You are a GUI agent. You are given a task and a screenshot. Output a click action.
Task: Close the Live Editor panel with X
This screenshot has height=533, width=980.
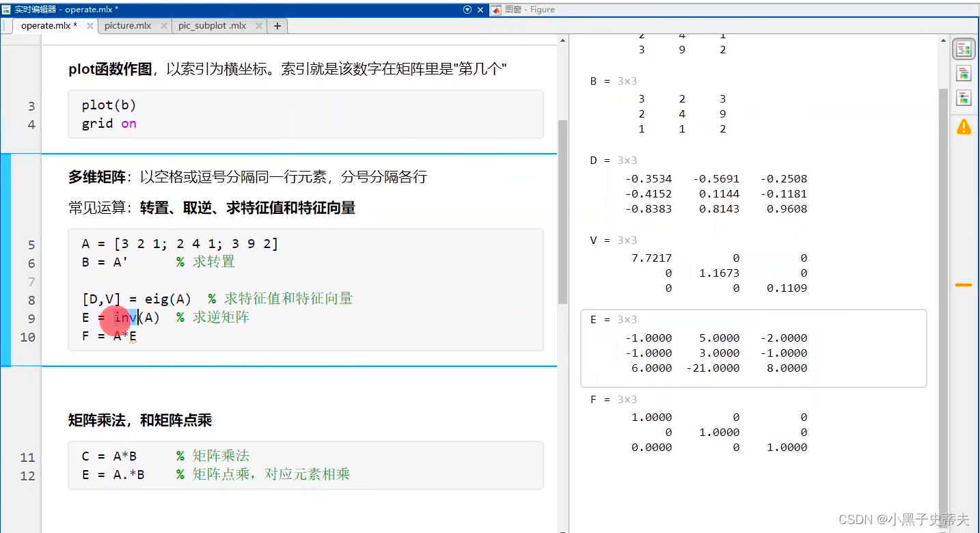(x=480, y=10)
